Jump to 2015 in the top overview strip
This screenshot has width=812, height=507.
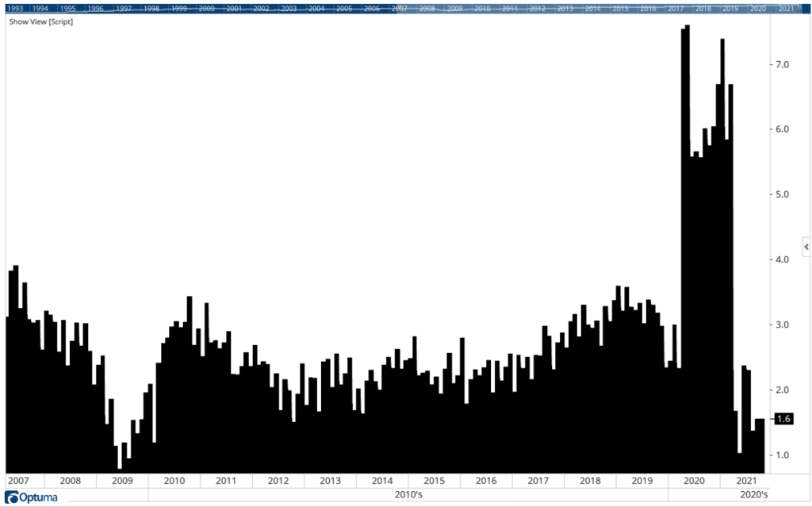tap(620, 8)
